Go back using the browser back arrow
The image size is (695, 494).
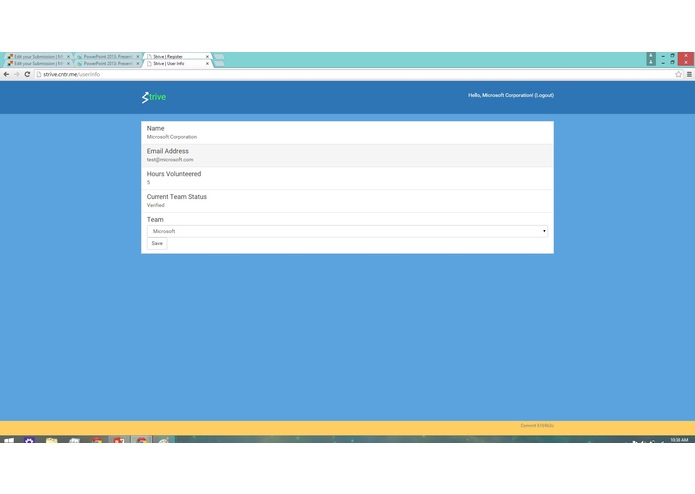pos(6,74)
